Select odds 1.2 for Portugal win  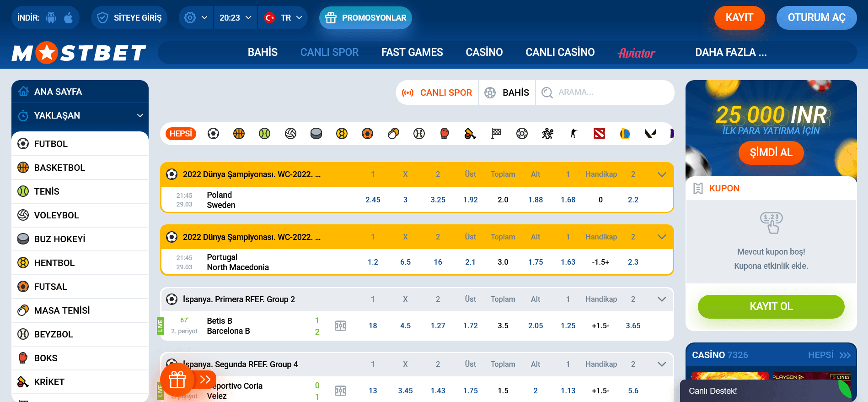(x=373, y=262)
